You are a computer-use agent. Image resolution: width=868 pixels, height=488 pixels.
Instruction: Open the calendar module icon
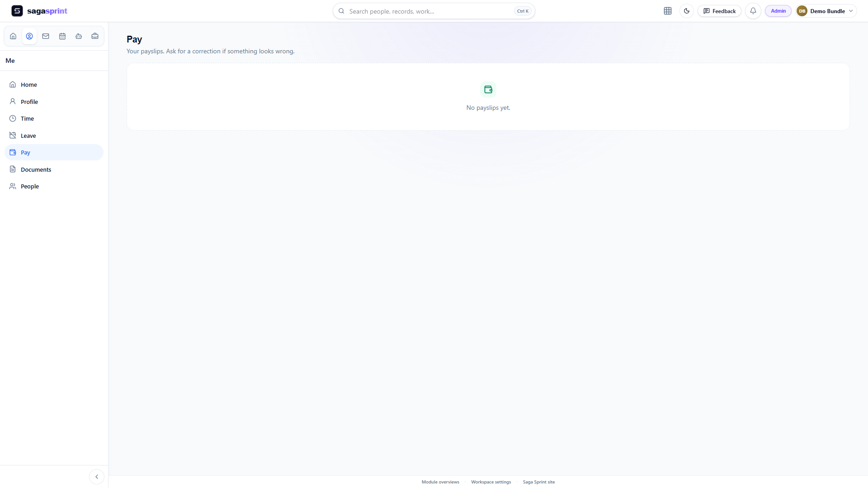coord(62,36)
